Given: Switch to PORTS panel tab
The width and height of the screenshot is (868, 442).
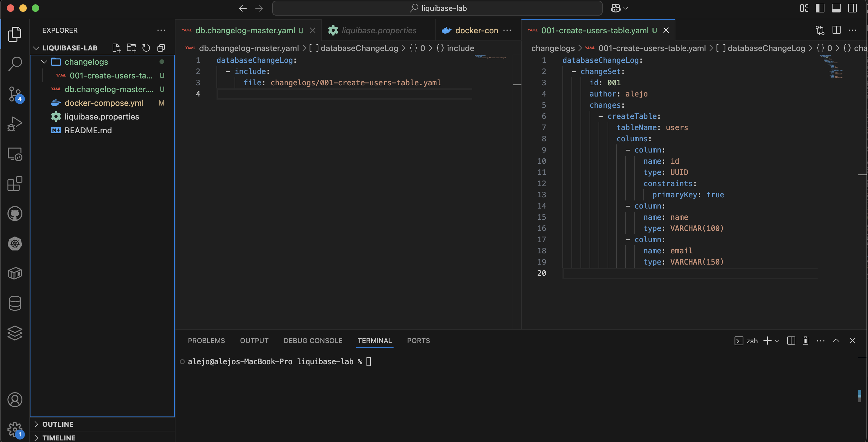Looking at the screenshot, I should [x=418, y=341].
